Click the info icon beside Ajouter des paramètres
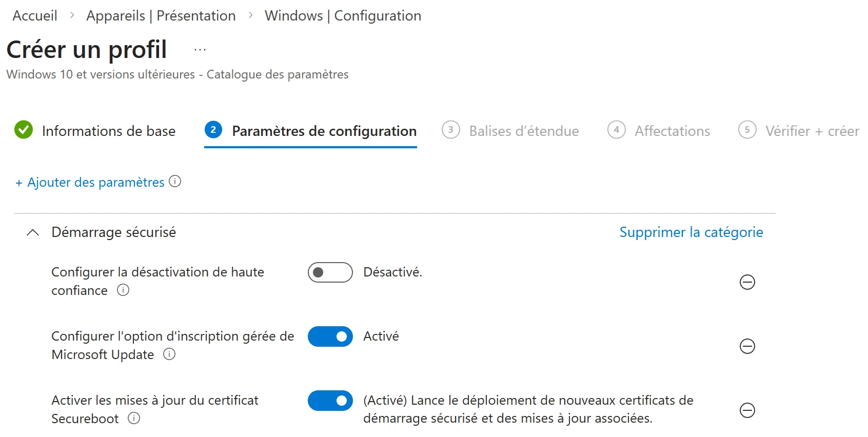 [x=174, y=182]
